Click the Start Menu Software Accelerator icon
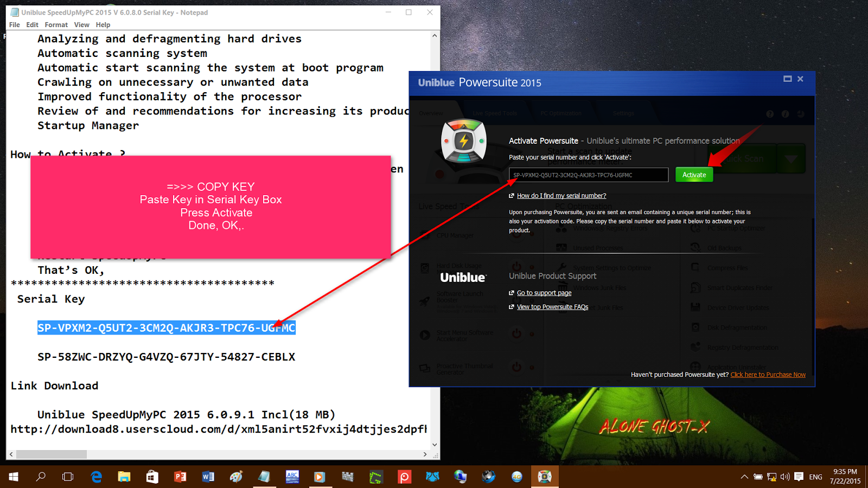The height and width of the screenshot is (488, 868). [x=425, y=335]
